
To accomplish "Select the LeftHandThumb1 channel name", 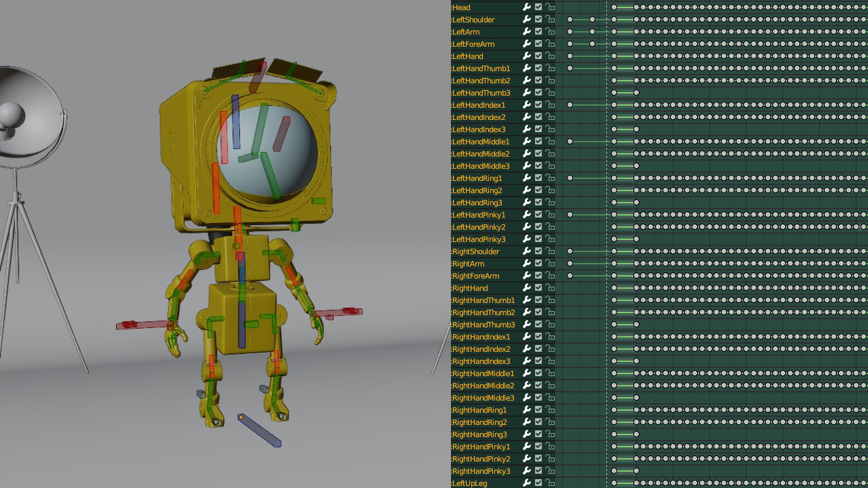I will point(481,68).
